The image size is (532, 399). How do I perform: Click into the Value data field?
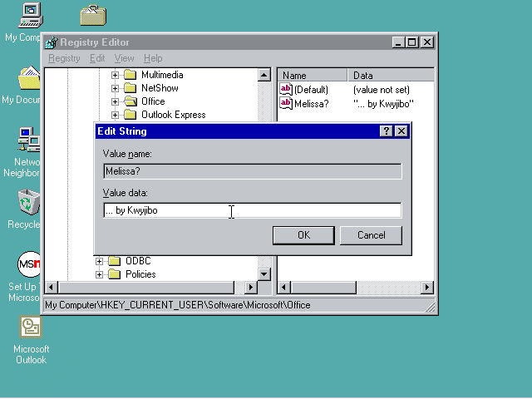point(253,210)
